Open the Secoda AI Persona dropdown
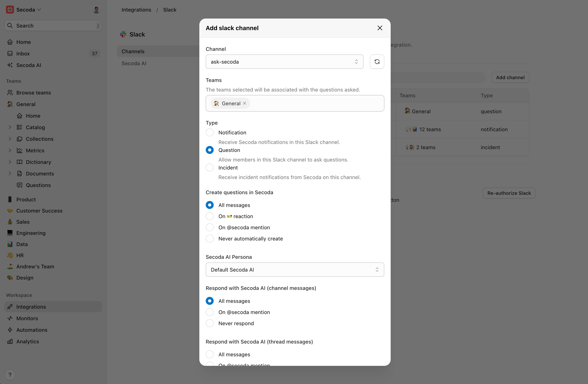This screenshot has height=384, width=588. (x=295, y=270)
